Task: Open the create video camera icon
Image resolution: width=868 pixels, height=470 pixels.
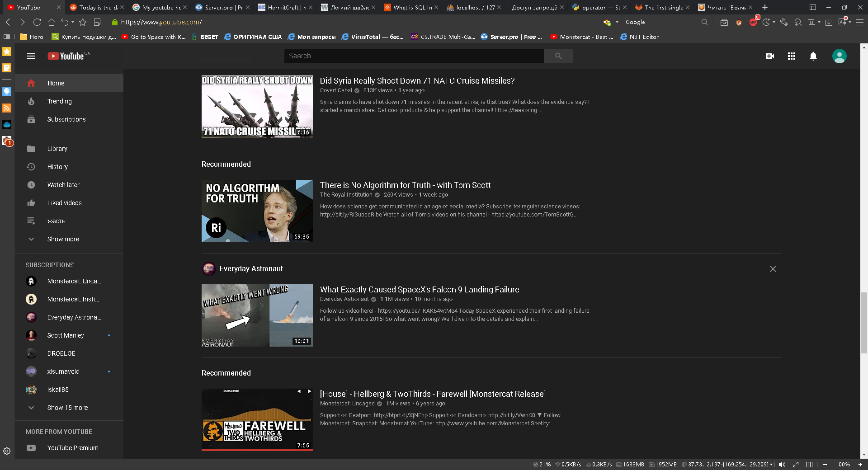Action: (770, 56)
